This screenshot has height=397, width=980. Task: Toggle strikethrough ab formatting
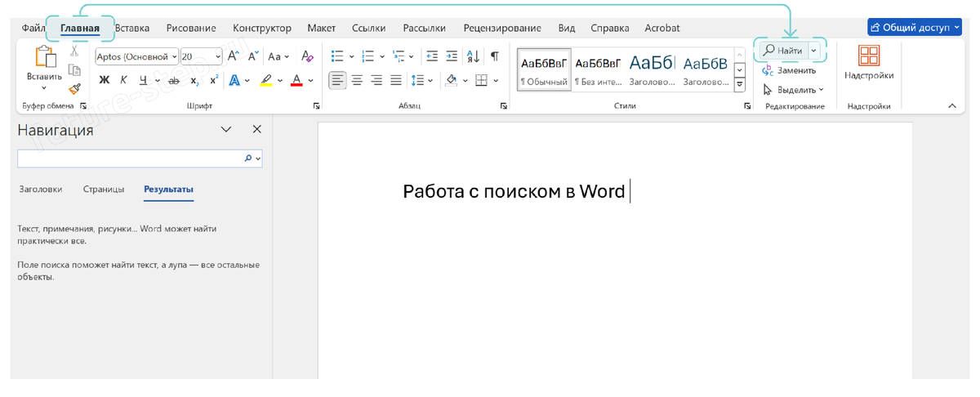click(173, 80)
